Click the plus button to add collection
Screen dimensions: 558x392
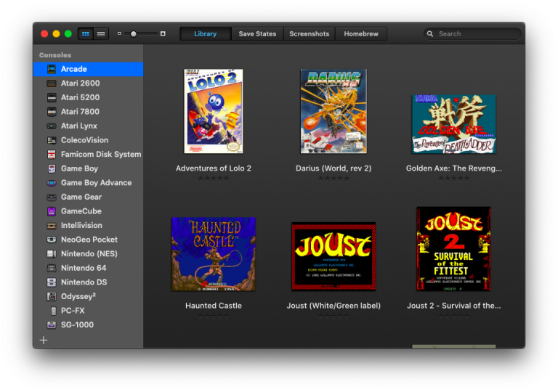tap(44, 340)
